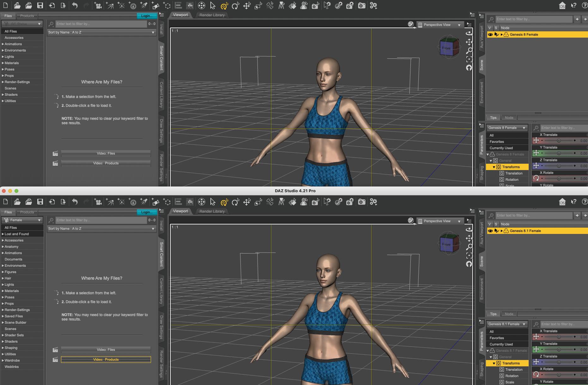Toggle selectable arrow icon for Genesis 8.1 Female

pos(496,231)
